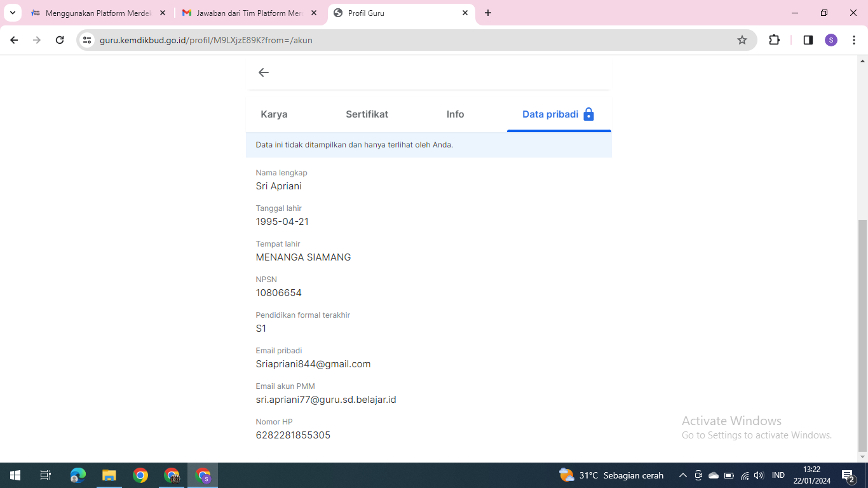868x488 pixels.
Task: Show hidden system tray icons chevron
Action: (683, 475)
